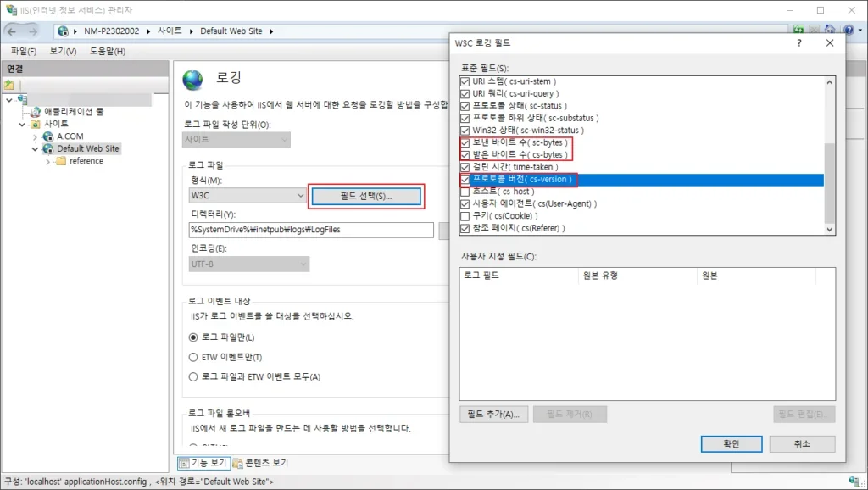
Task: Click the back navigation arrow
Action: 12,31
